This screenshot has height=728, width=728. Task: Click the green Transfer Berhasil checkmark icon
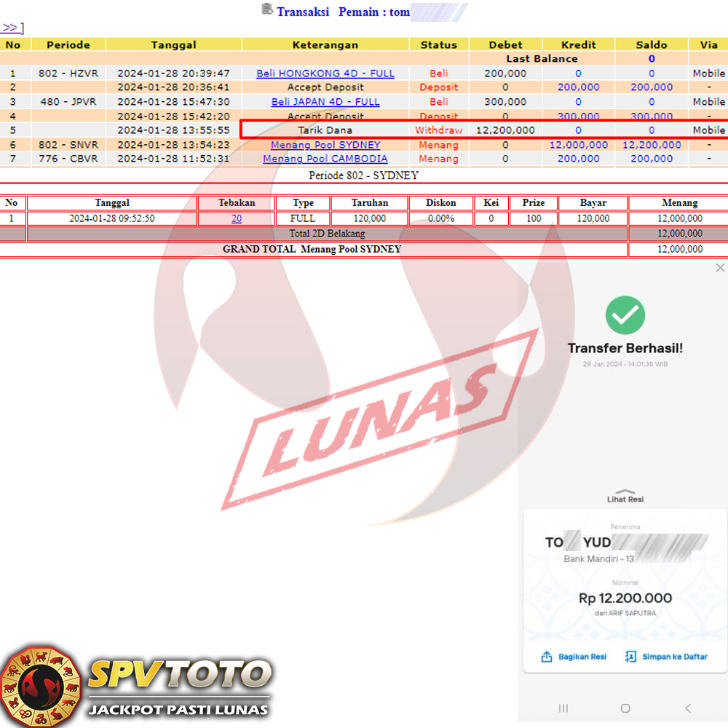(625, 314)
